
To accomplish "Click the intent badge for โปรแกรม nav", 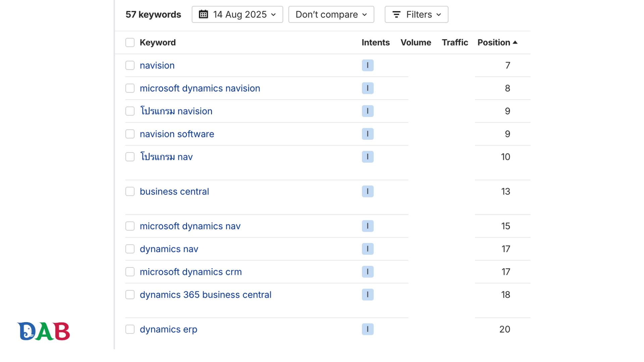I will coord(368,157).
